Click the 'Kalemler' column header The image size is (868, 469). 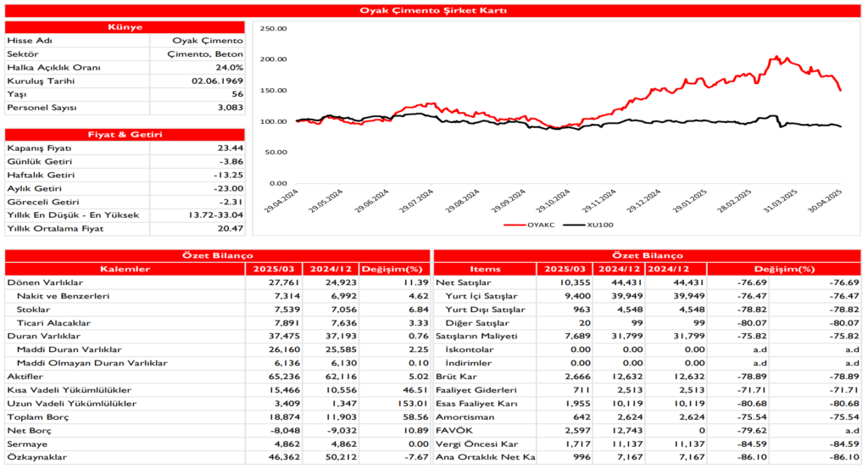pos(125,269)
